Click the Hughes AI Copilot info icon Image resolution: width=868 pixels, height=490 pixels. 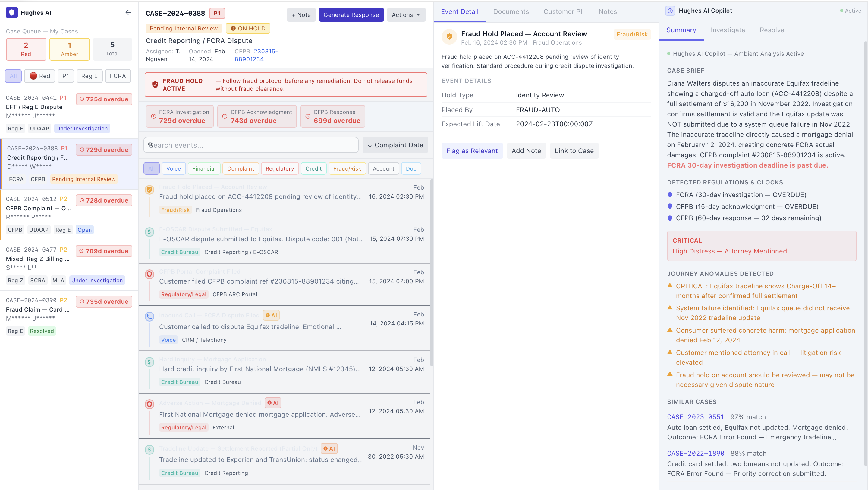[x=670, y=11]
